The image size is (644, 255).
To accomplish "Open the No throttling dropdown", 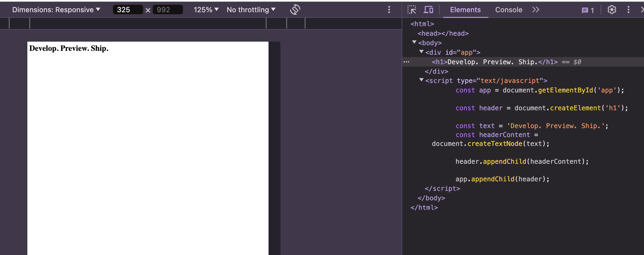I will coord(251,10).
